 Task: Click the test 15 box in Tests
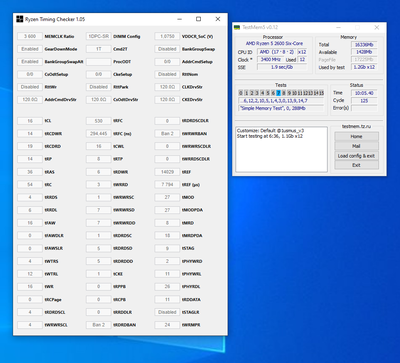click(x=321, y=93)
